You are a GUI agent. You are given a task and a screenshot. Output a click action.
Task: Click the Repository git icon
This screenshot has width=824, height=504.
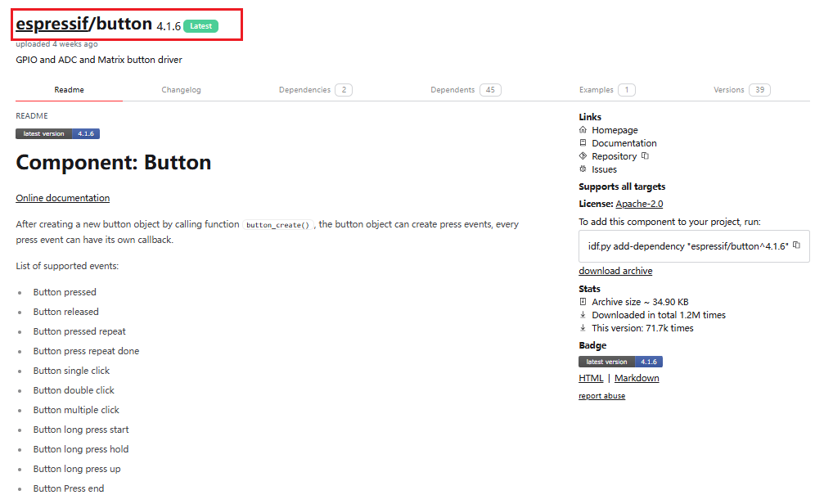[x=583, y=156]
